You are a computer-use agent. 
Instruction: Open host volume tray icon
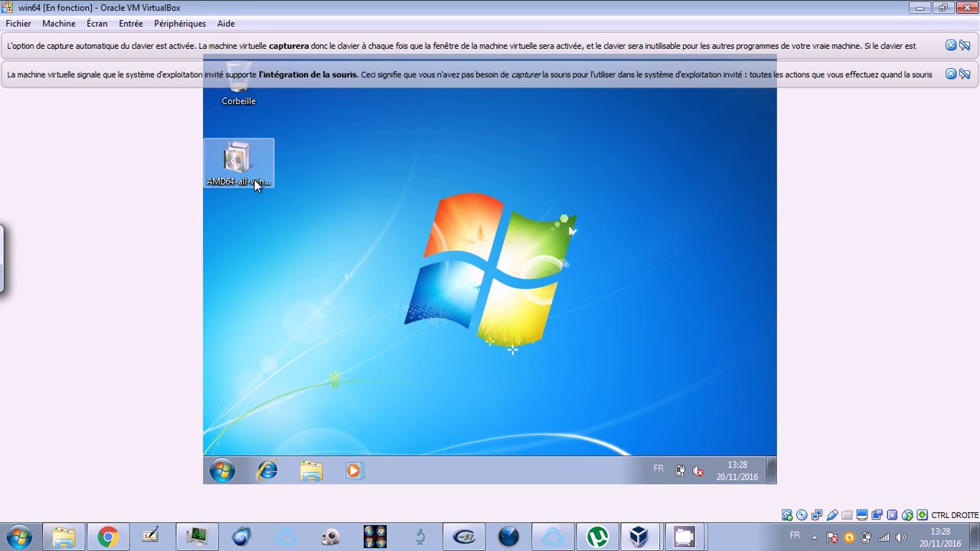(900, 537)
